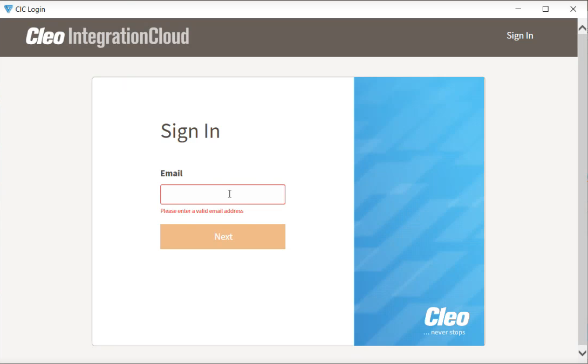Minimize the CIC Login window
Viewport: 588px width, 364px height.
click(x=518, y=9)
